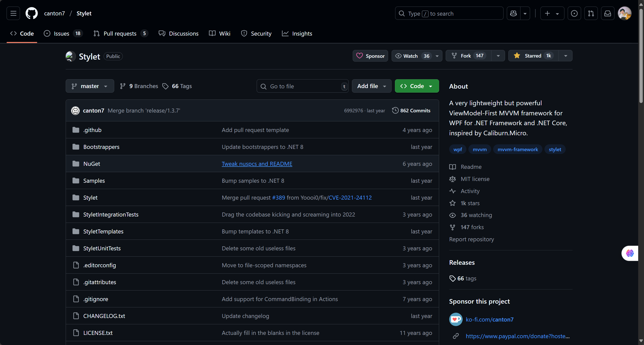Click the Sponsor heart button
Image resolution: width=644 pixels, height=345 pixels.
point(370,56)
